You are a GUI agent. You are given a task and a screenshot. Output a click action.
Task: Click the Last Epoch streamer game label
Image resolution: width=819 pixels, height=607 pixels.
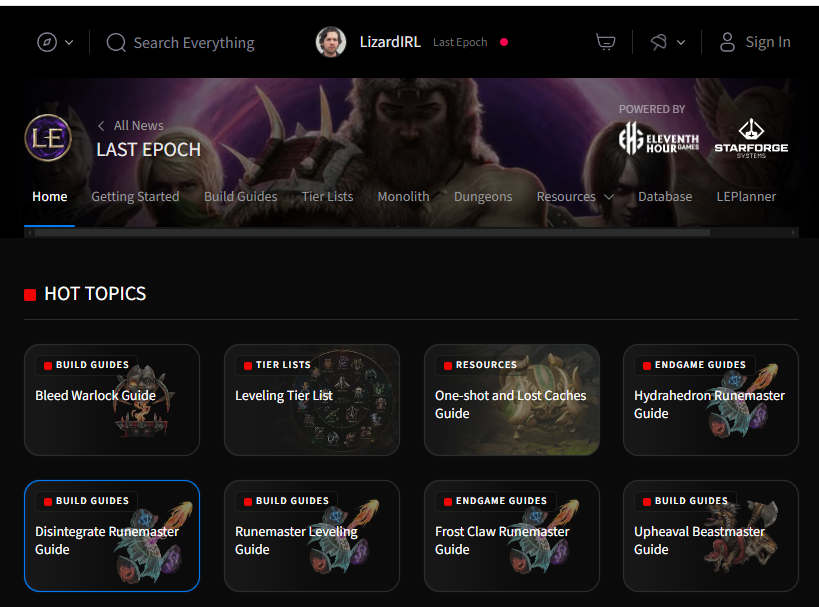(x=460, y=42)
